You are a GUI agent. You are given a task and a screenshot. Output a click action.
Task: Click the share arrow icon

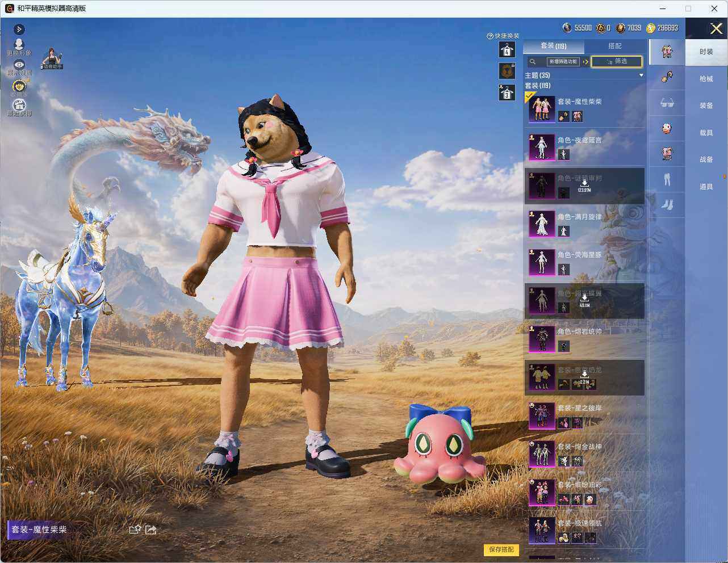pos(150,530)
